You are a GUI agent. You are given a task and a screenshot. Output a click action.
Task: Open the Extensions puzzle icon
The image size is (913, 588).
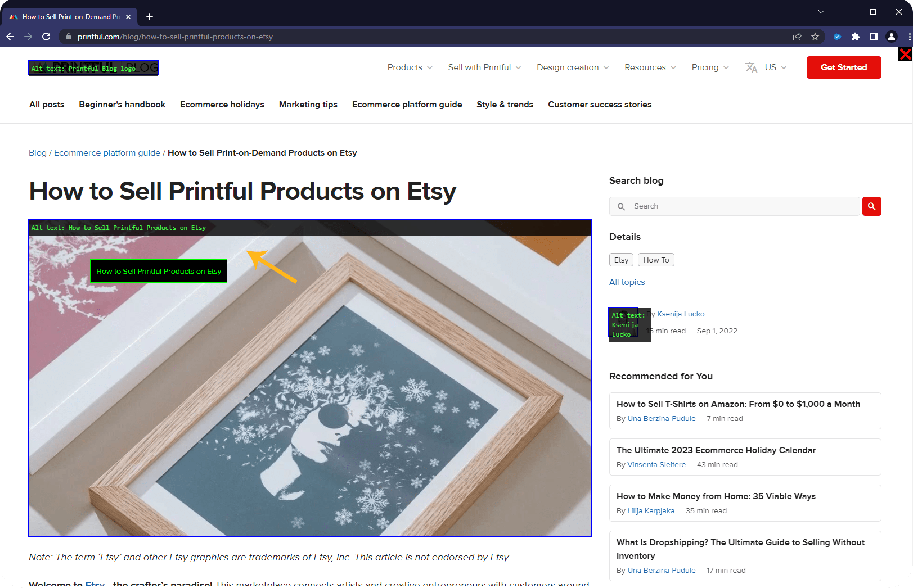coord(855,37)
